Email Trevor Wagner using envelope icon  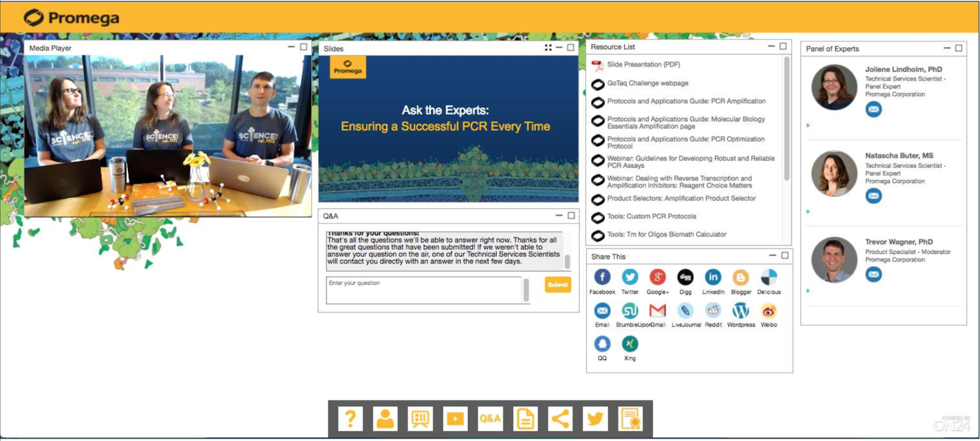(x=873, y=274)
